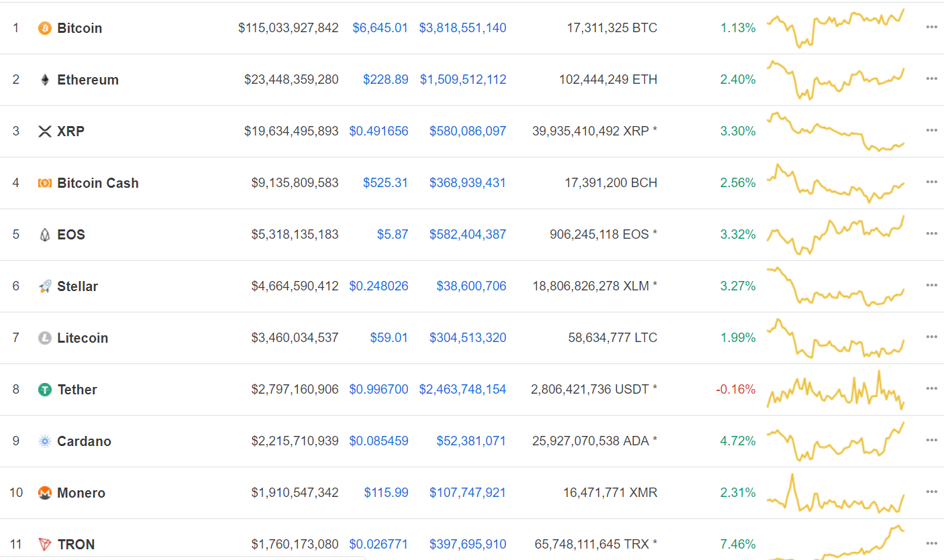Open the Cardano name link
Screen dimensions: 944x560
click(x=85, y=441)
